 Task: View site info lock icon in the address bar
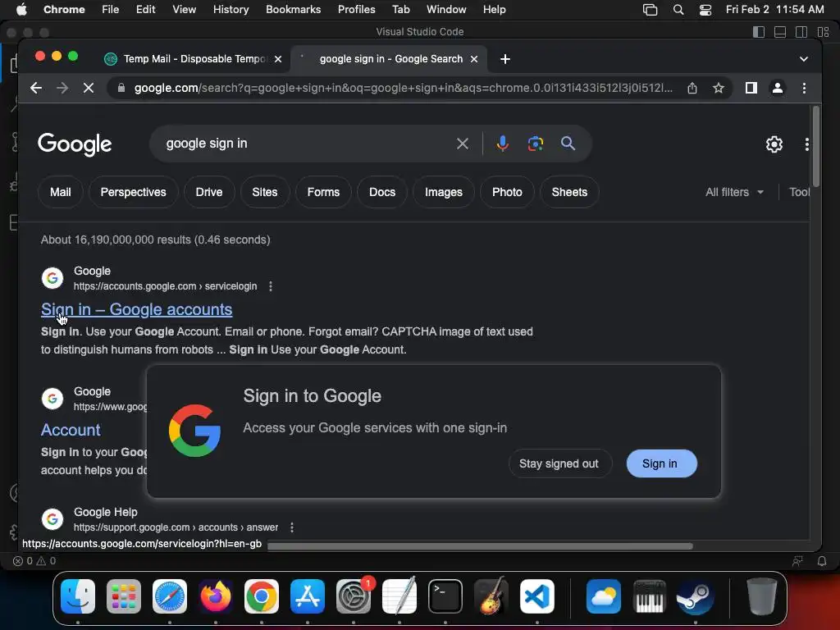point(121,88)
